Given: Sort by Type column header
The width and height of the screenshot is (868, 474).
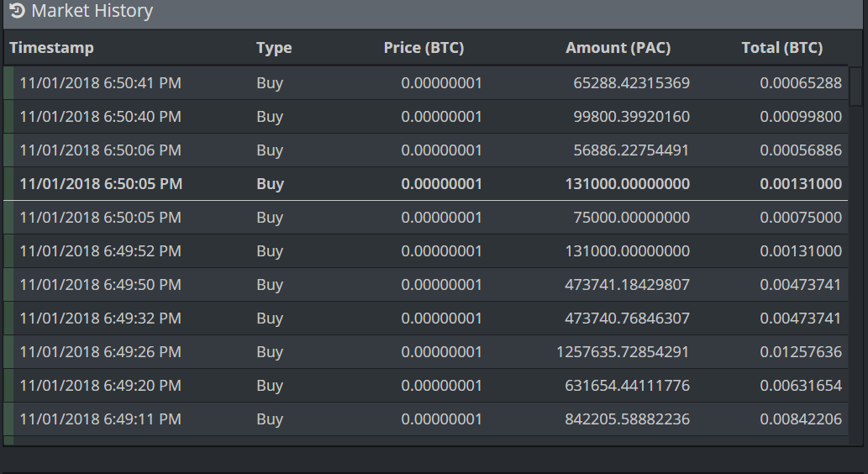Looking at the screenshot, I should [274, 48].
